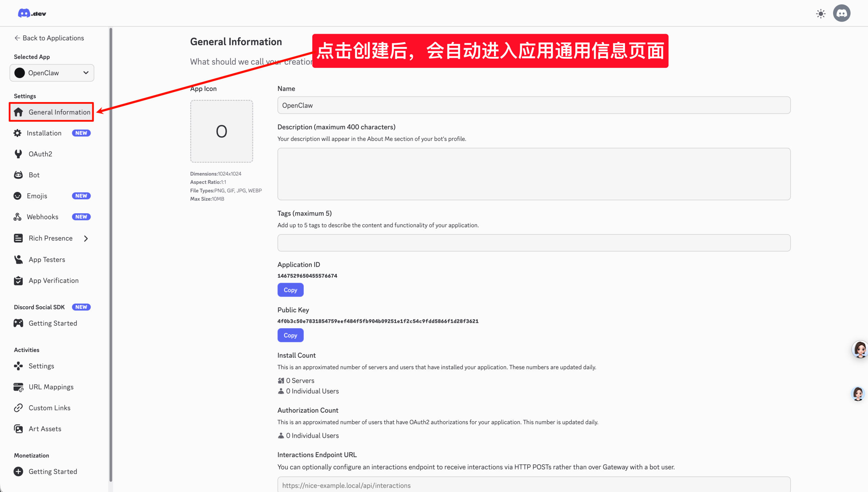
Task: Go Back to Applications
Action: coord(49,38)
